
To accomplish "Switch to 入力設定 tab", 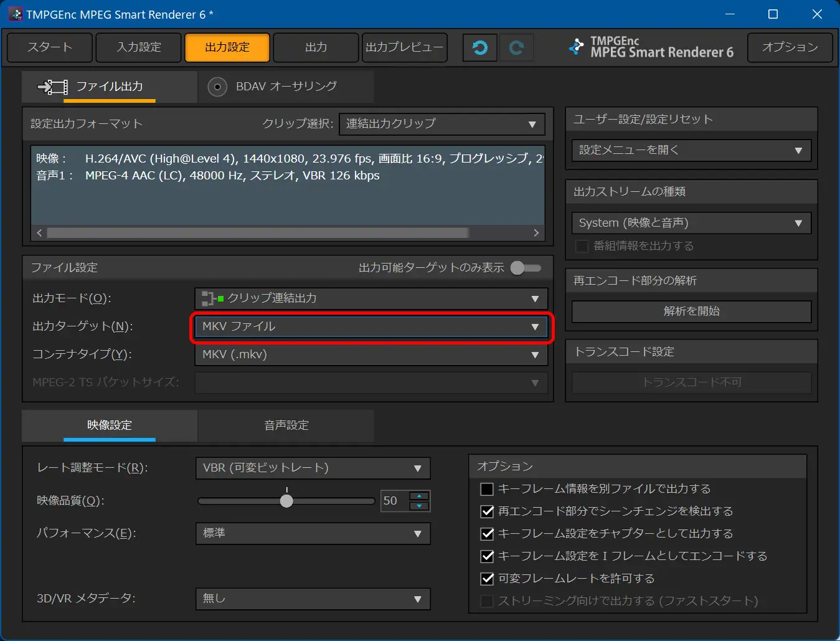I will pos(139,47).
